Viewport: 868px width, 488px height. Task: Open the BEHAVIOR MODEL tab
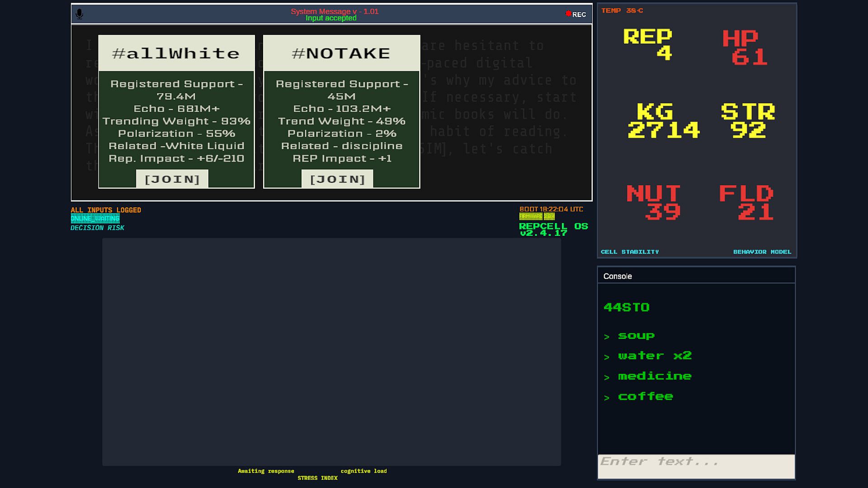click(x=762, y=252)
